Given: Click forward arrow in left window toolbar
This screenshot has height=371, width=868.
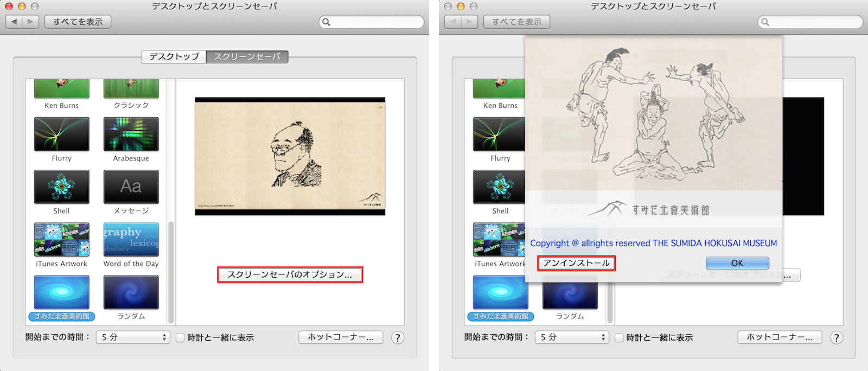Looking at the screenshot, I should (30, 22).
